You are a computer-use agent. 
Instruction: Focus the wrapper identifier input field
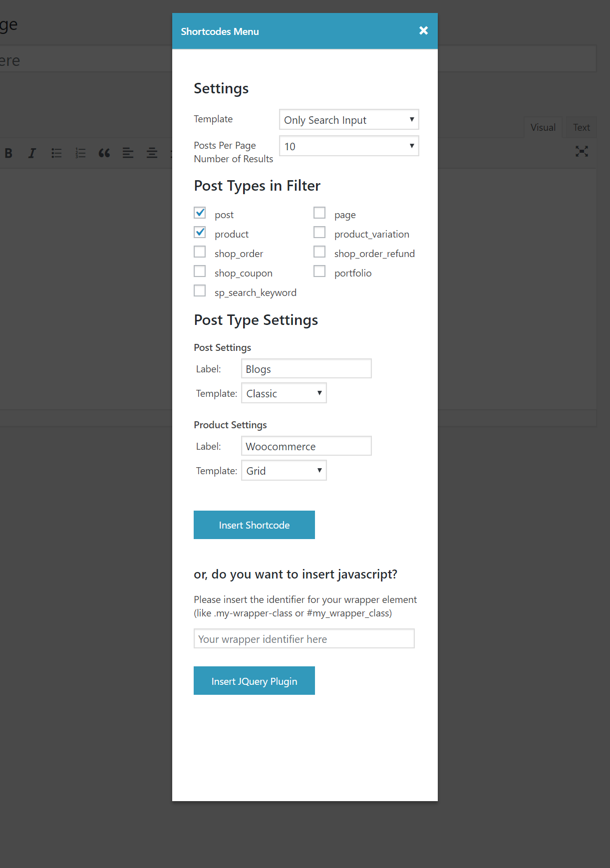(304, 639)
